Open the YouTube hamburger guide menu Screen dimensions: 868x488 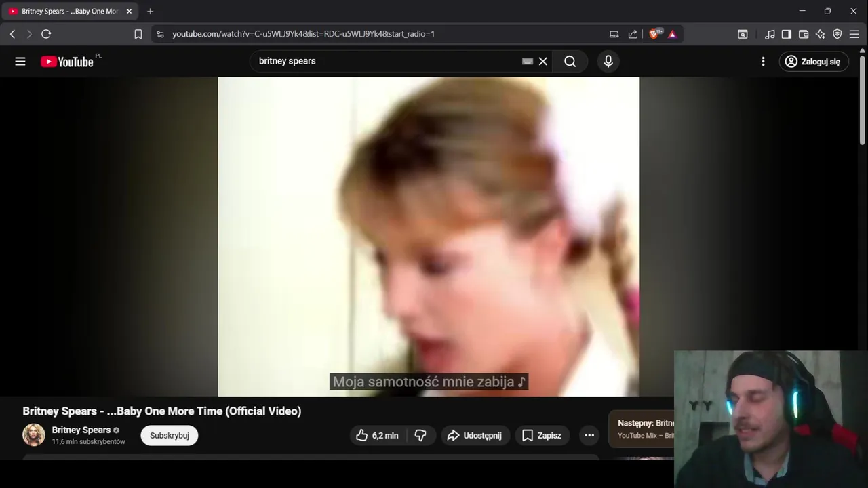tap(20, 62)
